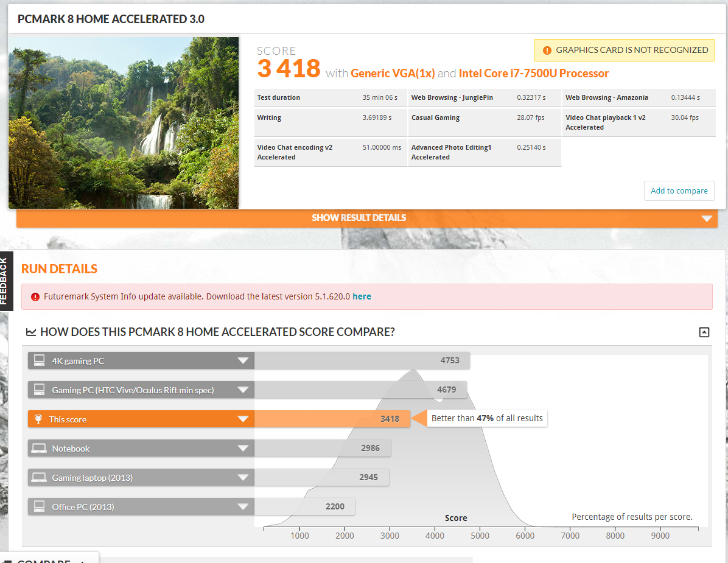Expand the Office PC (2013) dropdown arrow
This screenshot has width=728, height=563.
[243, 507]
